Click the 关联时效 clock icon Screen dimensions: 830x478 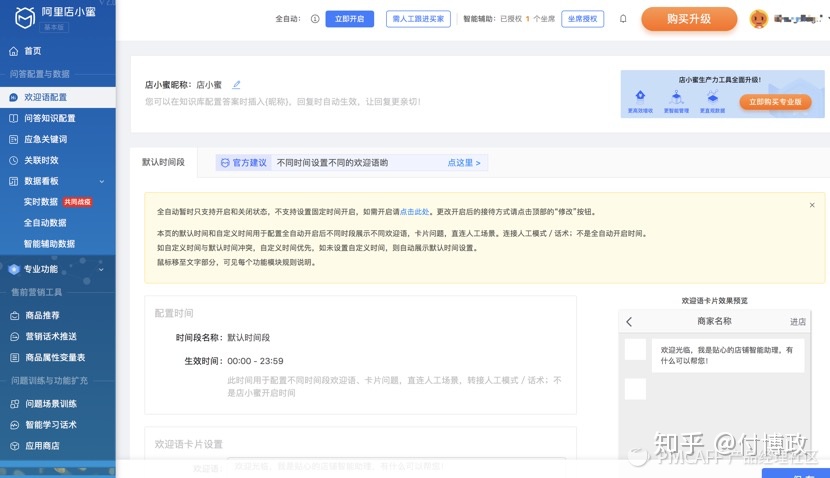coord(14,160)
